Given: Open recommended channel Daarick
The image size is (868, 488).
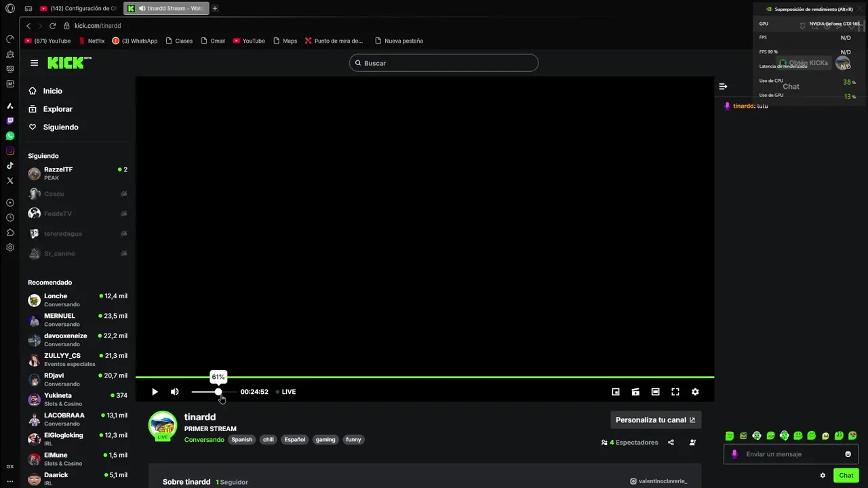Looking at the screenshot, I should click(x=77, y=479).
